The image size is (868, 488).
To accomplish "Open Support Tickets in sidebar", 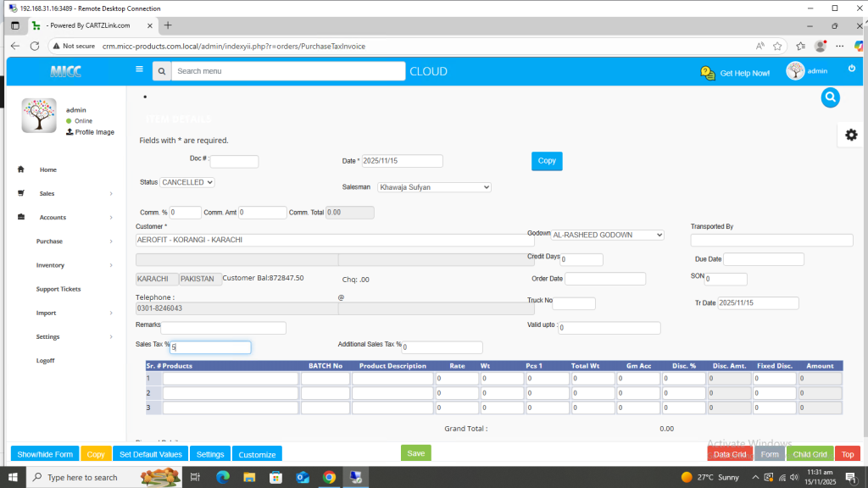I will (58, 289).
